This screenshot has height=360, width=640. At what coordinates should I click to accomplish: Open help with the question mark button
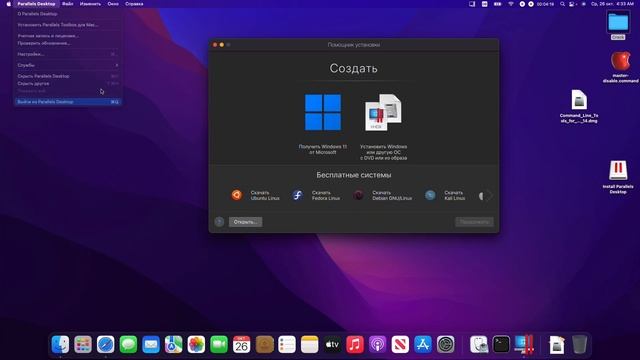pos(219,222)
